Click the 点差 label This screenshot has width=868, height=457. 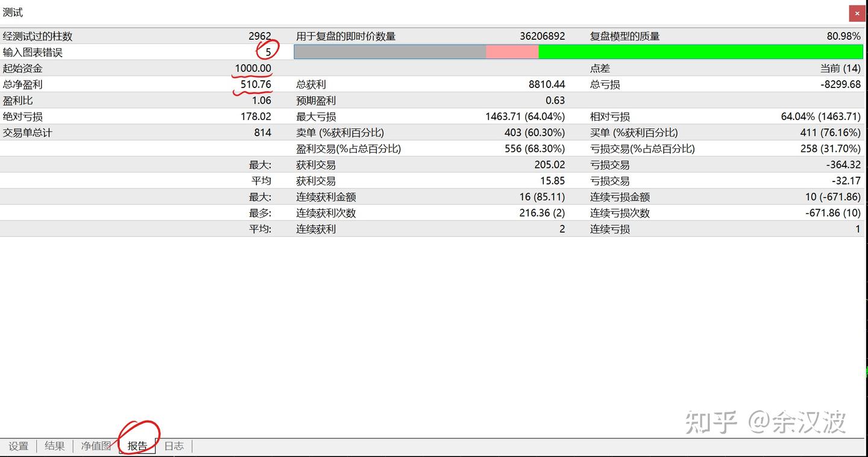pos(600,69)
